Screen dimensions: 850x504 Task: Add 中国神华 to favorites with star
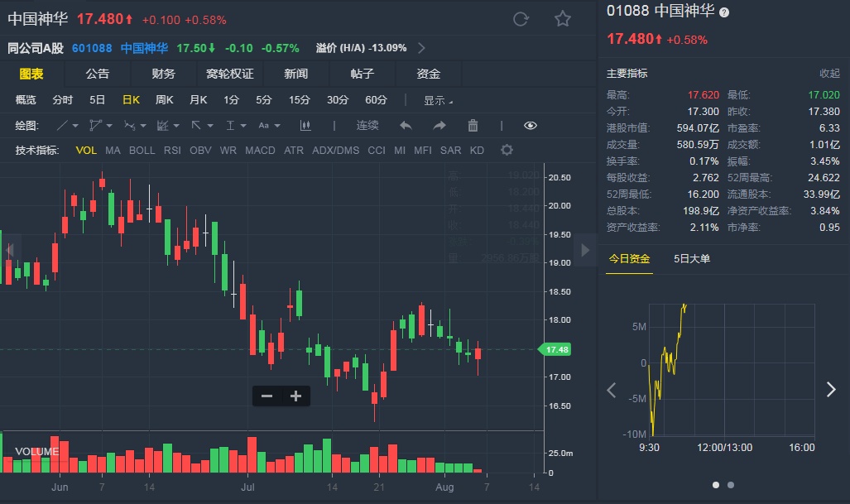(563, 19)
